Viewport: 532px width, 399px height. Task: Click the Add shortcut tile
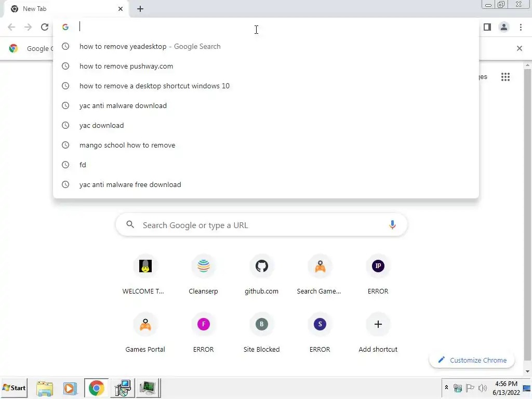[378, 334]
